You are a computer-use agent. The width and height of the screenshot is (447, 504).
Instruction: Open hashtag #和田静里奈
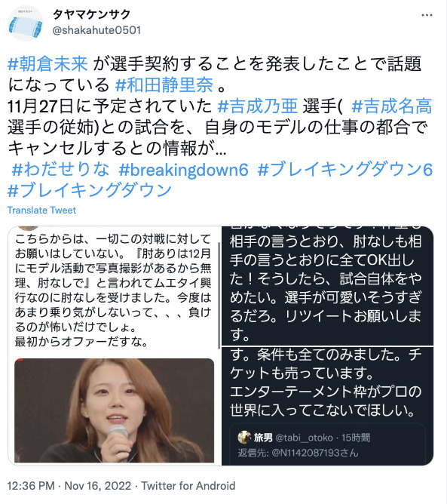[x=164, y=85]
